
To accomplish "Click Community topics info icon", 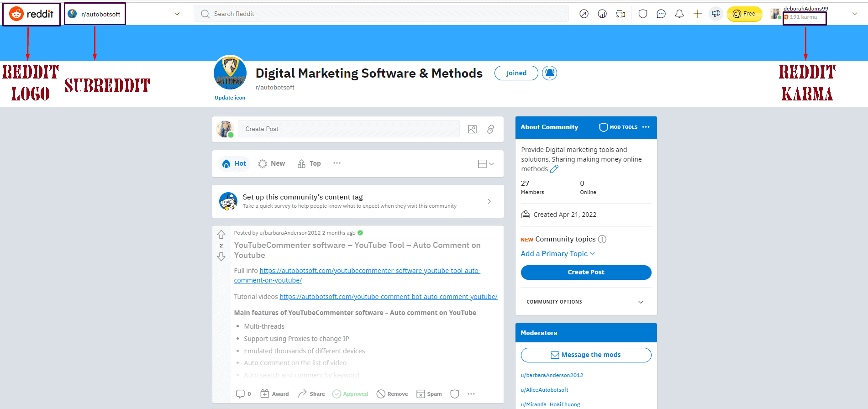I will pyautogui.click(x=602, y=239).
